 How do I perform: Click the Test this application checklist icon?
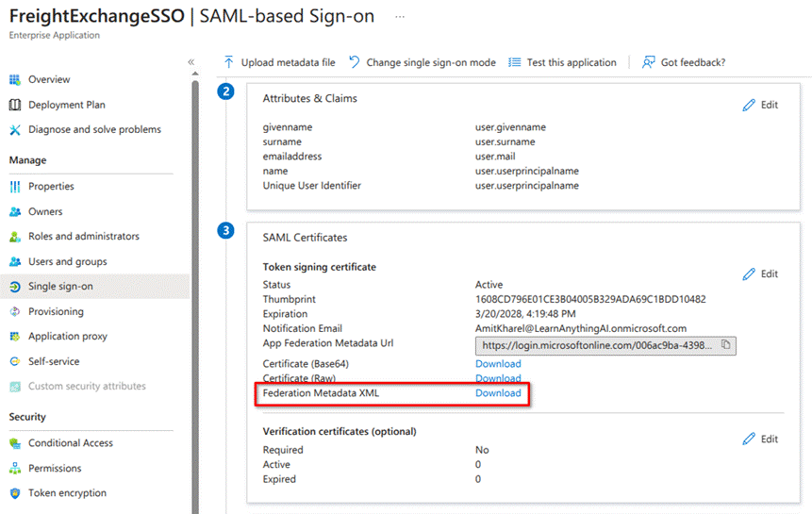(x=514, y=62)
